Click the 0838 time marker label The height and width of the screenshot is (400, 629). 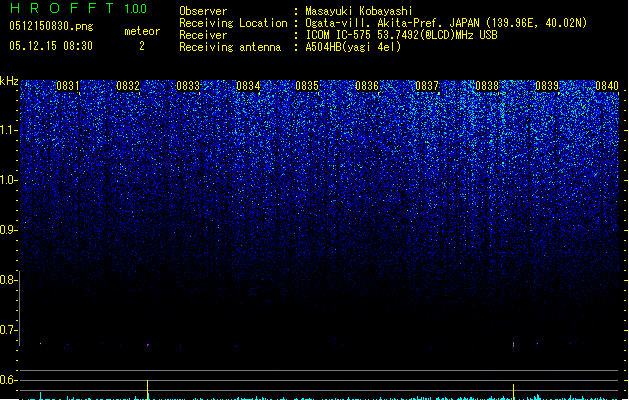(x=487, y=86)
